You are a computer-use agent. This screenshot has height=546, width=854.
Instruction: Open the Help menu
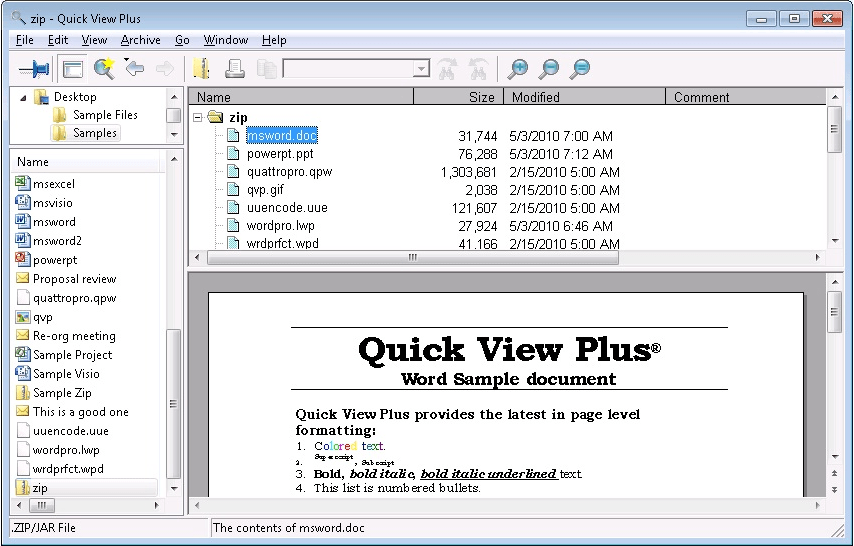pyautogui.click(x=274, y=40)
